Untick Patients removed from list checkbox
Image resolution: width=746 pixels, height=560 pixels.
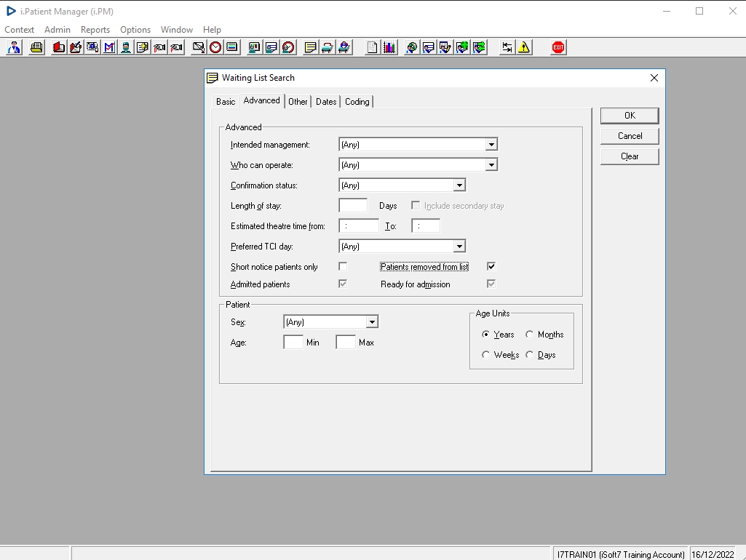491,267
